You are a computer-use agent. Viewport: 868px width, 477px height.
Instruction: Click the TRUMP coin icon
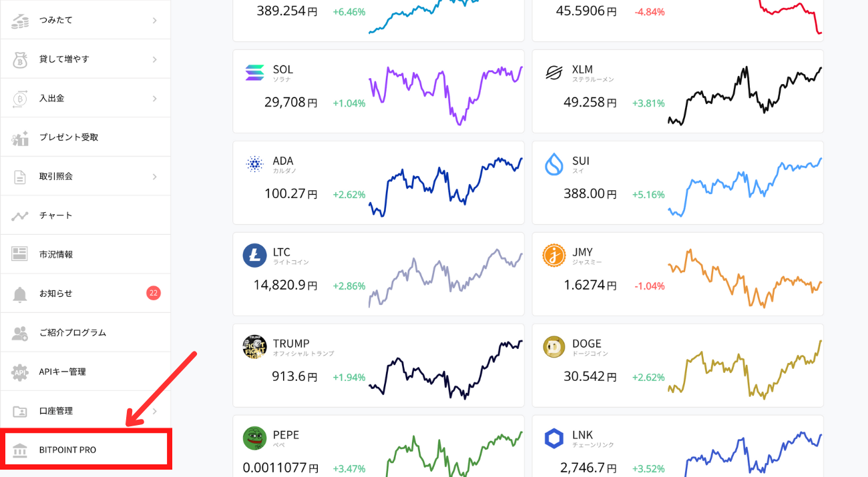(x=254, y=347)
